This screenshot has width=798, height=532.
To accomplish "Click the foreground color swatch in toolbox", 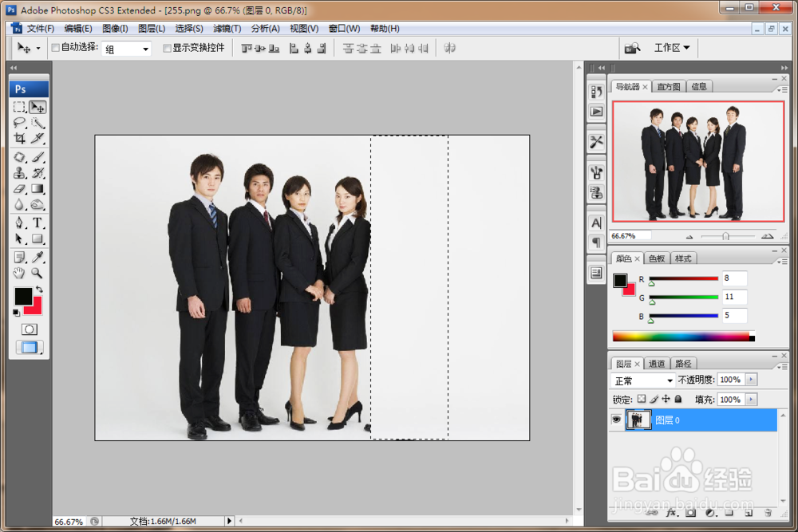I will tap(22, 295).
